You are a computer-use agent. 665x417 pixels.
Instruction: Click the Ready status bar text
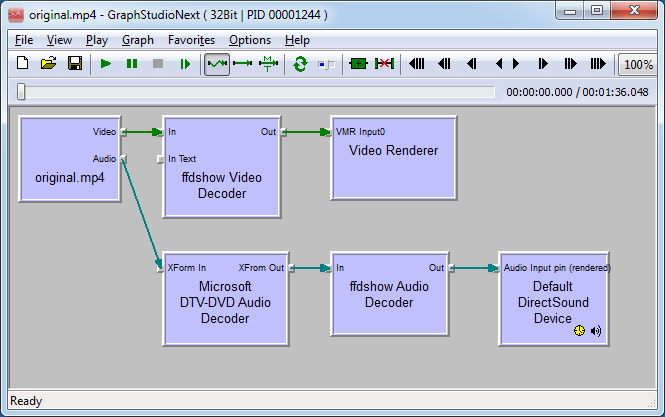[x=26, y=401]
